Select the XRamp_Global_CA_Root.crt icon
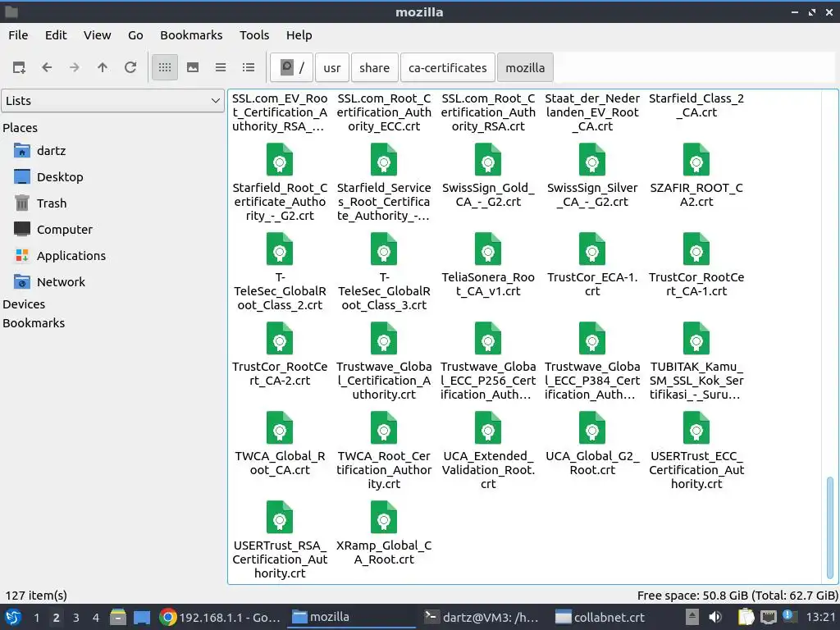The width and height of the screenshot is (840, 630). tap(384, 518)
